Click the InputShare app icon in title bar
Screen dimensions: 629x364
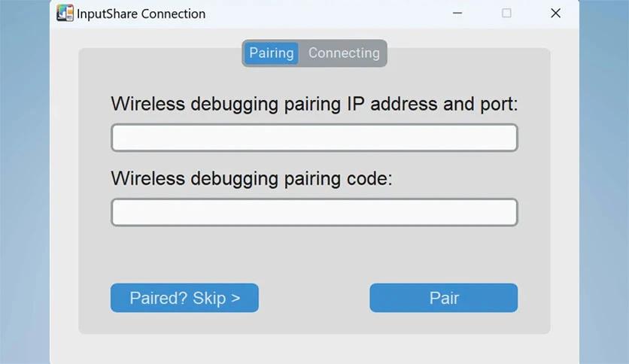click(65, 13)
